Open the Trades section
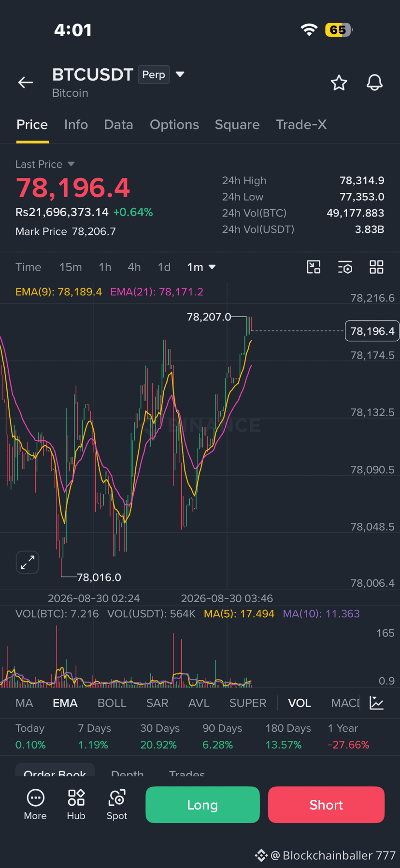400x868 pixels. click(x=187, y=772)
